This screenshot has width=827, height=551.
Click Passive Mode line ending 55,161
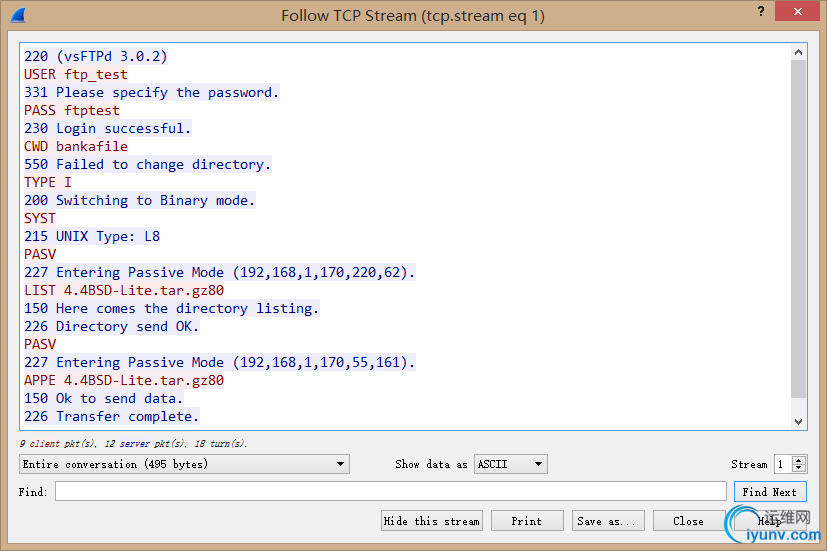[219, 362]
